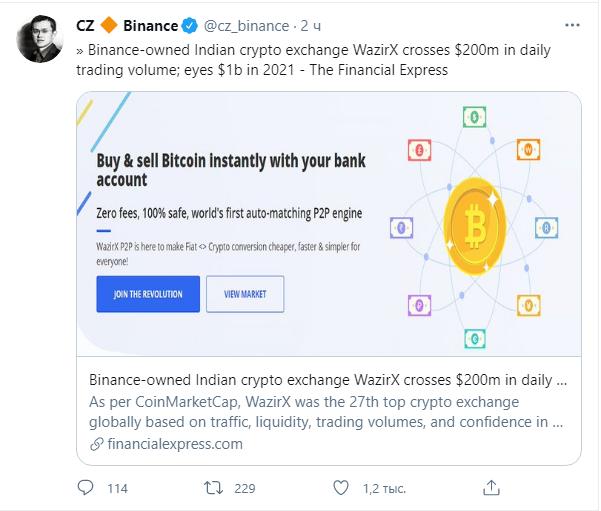Click the reply speech bubble icon
The width and height of the screenshot is (601, 511).
pos(85,488)
